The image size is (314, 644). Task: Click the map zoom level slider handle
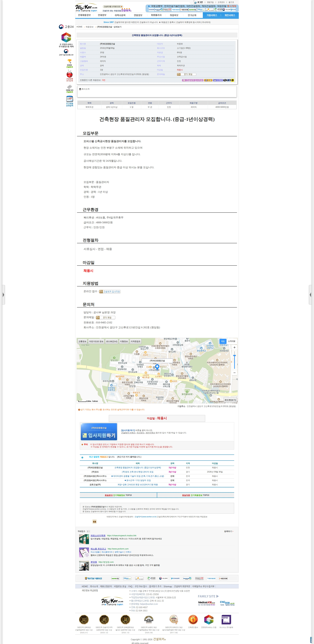234,355
